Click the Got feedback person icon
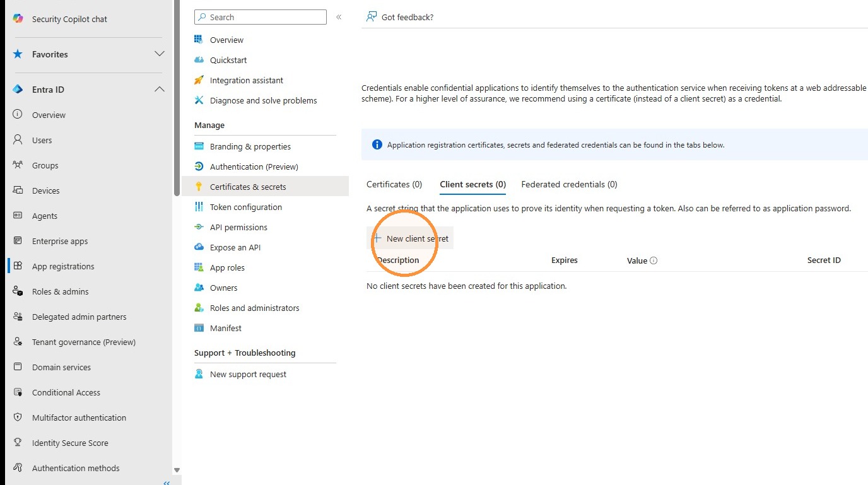This screenshot has width=868, height=485. [x=372, y=16]
